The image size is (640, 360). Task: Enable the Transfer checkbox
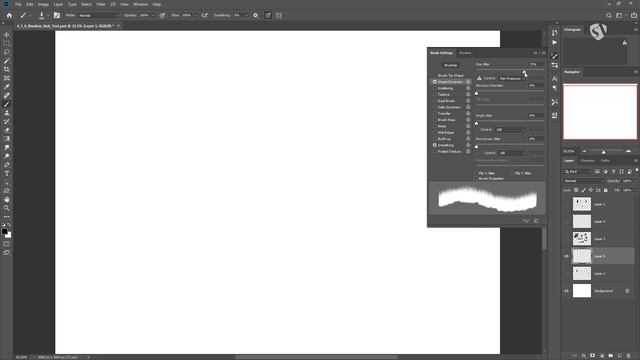tap(435, 113)
